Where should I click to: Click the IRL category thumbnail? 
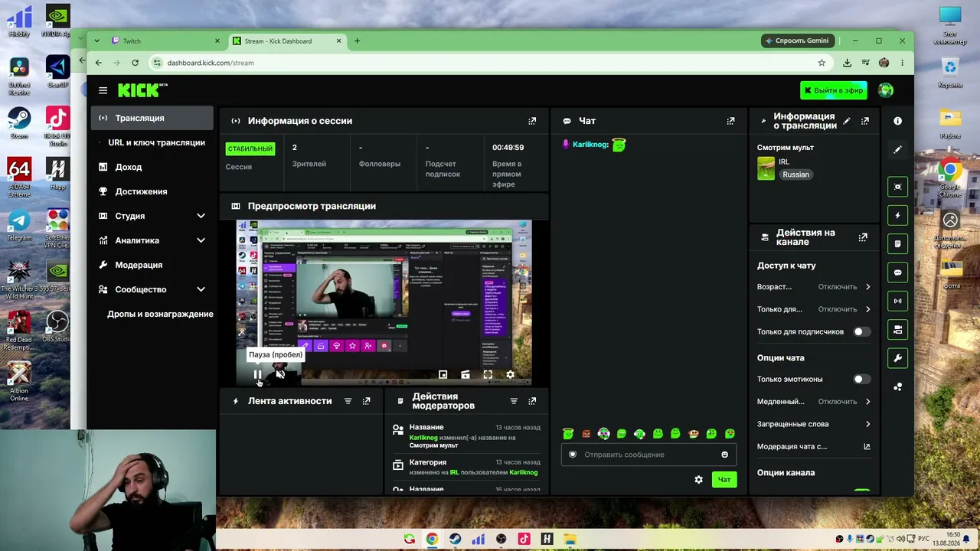[766, 168]
